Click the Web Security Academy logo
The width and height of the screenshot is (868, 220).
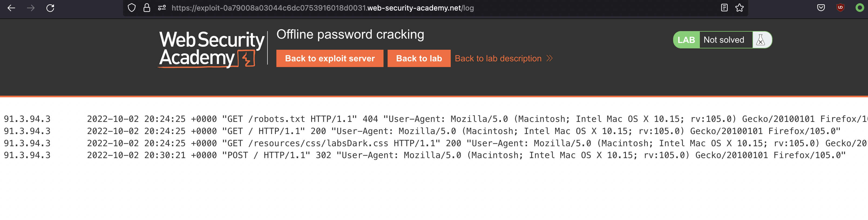coord(212,49)
